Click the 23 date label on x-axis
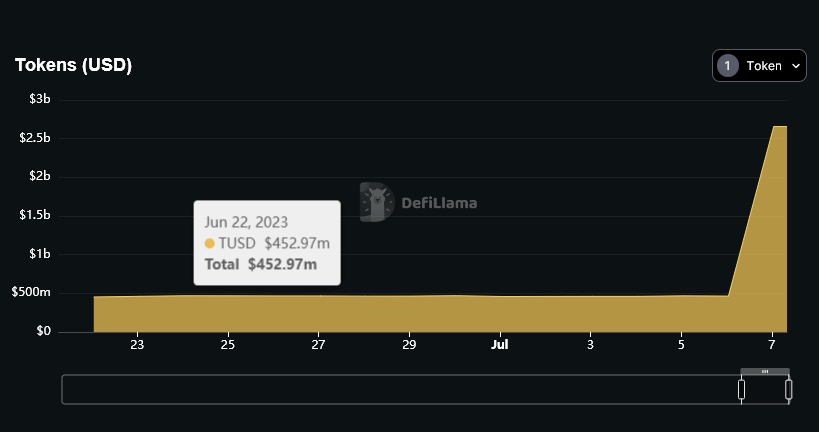Viewport: 819px width, 432px height. (x=137, y=346)
